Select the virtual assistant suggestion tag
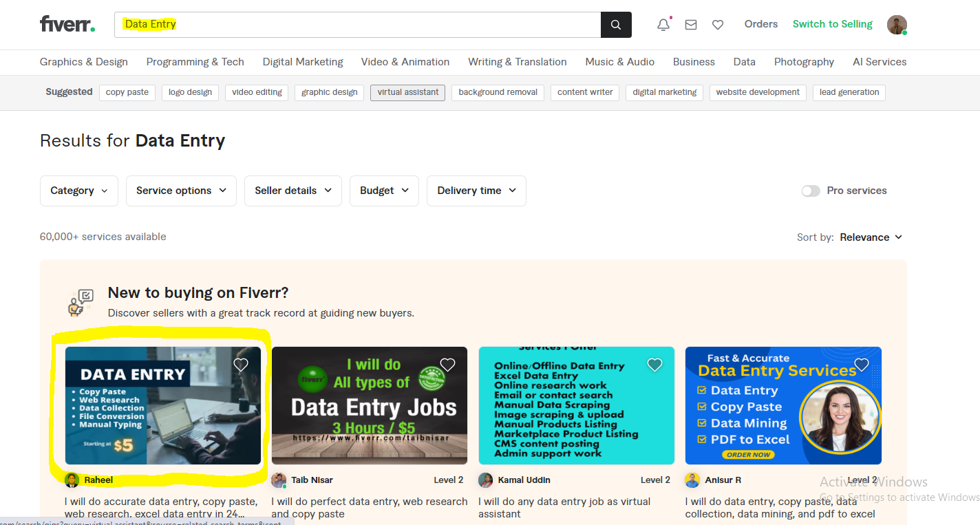Screen dimensions: 980x525 [408, 92]
